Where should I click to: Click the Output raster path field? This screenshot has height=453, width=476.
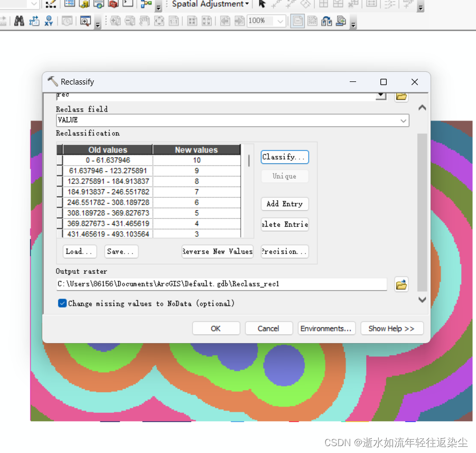click(221, 284)
